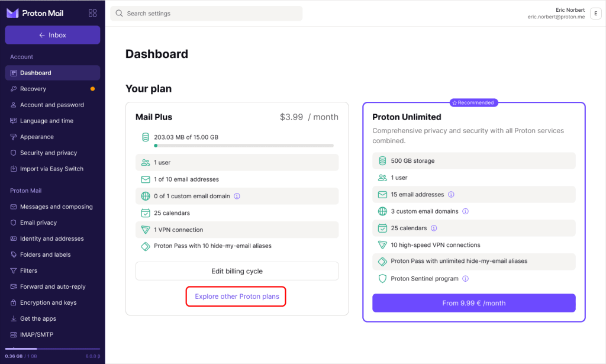The height and width of the screenshot is (364, 606).
Task: Upgrade via From 9.99 € /month button
Action: click(473, 303)
